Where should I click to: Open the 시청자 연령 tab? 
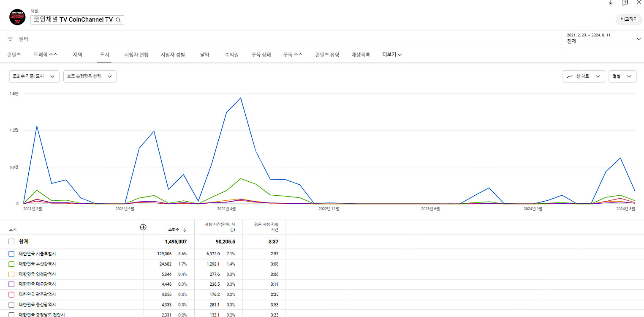136,55
